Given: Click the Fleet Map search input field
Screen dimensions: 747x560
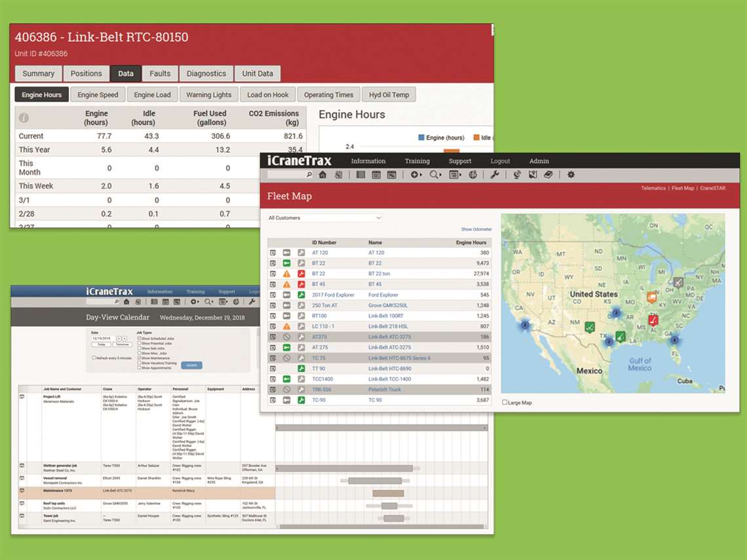Looking at the screenshot, I should [287, 175].
